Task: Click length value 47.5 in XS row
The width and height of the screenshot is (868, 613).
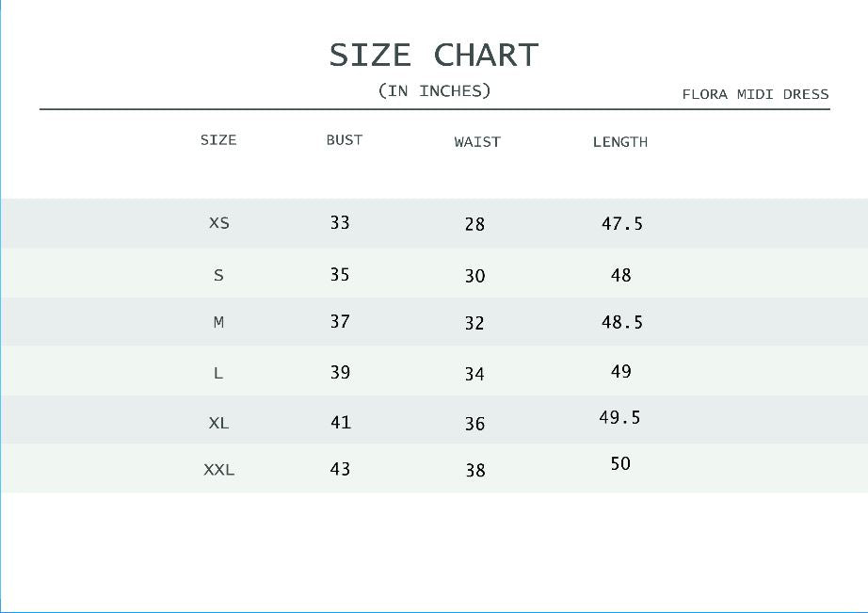Action: click(x=622, y=224)
